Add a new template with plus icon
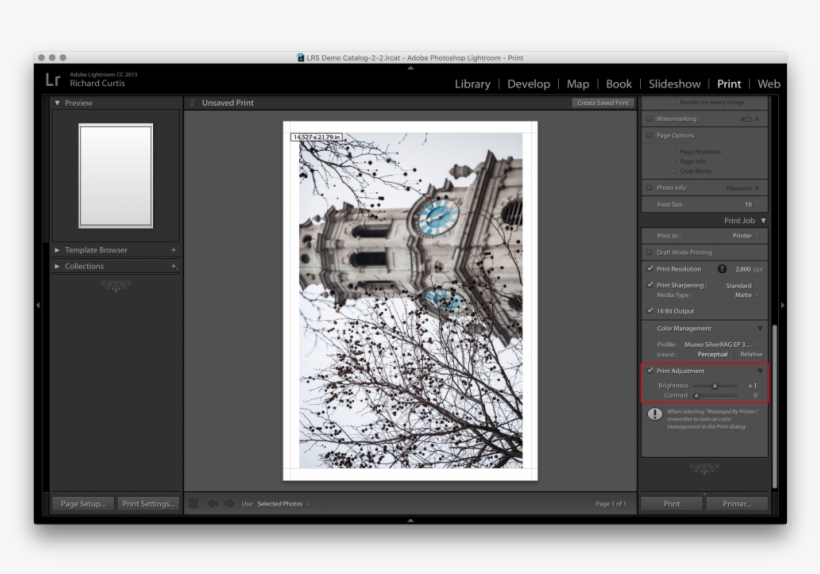Screen dimensions: 820x574 click(173, 250)
